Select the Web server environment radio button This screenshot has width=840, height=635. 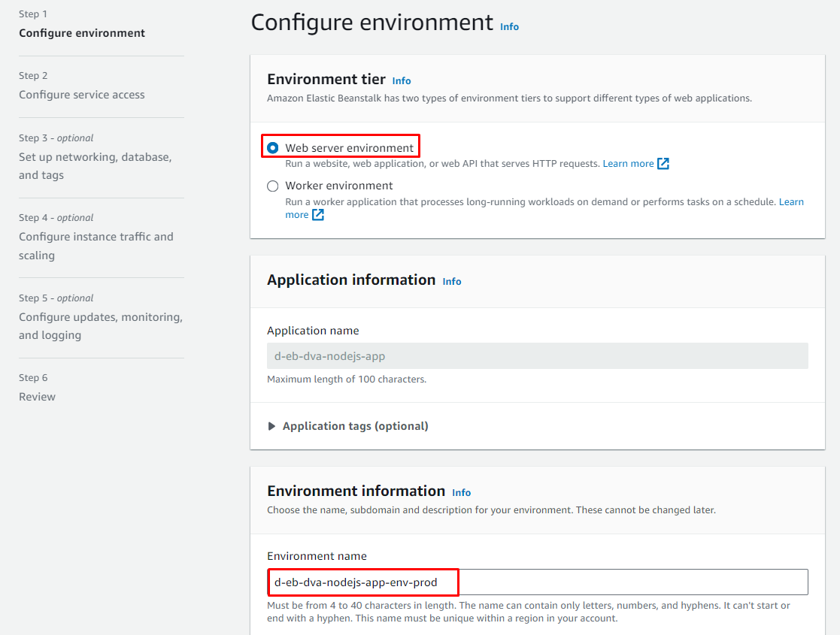(x=273, y=148)
